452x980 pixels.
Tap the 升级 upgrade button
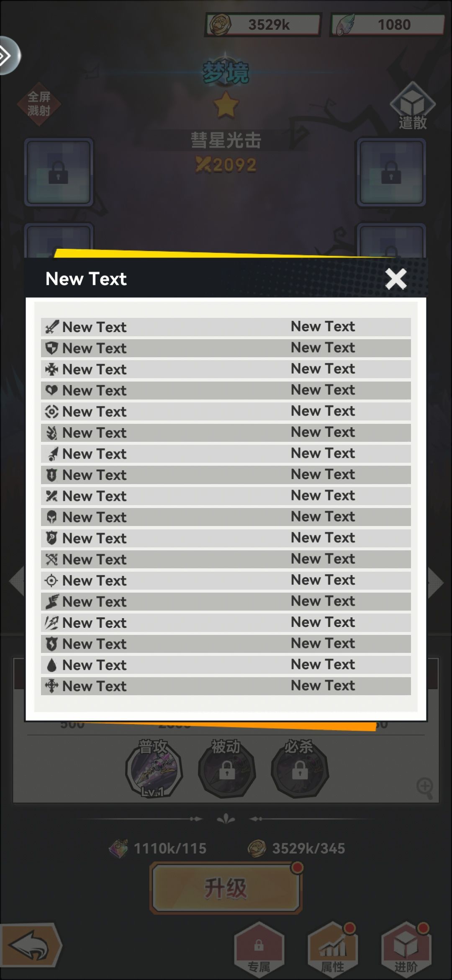pos(226,888)
